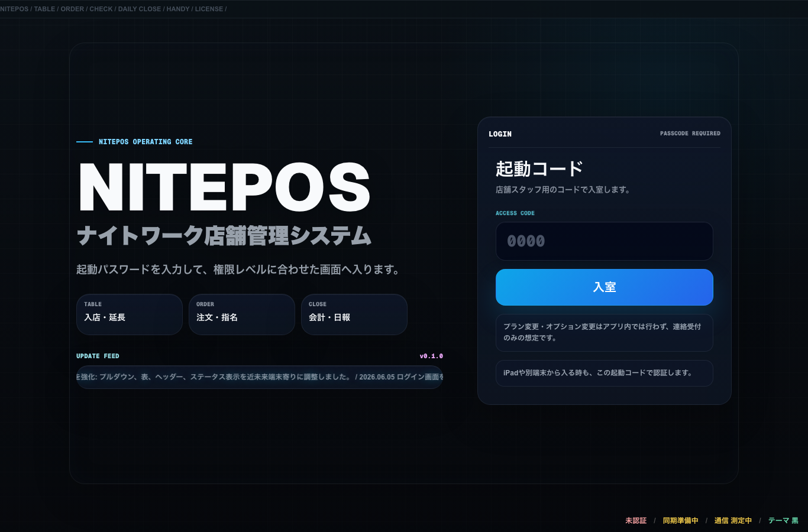Screen dimensions: 808x532
Task: Click the 店舗スタッフ用のコード description text
Action: click(563, 190)
